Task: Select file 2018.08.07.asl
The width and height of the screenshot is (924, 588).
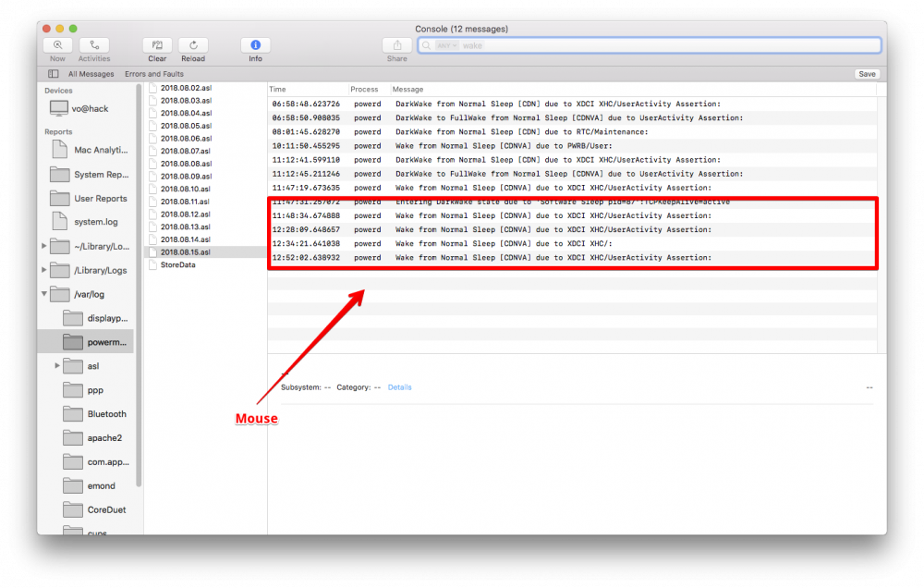Action: click(x=186, y=151)
